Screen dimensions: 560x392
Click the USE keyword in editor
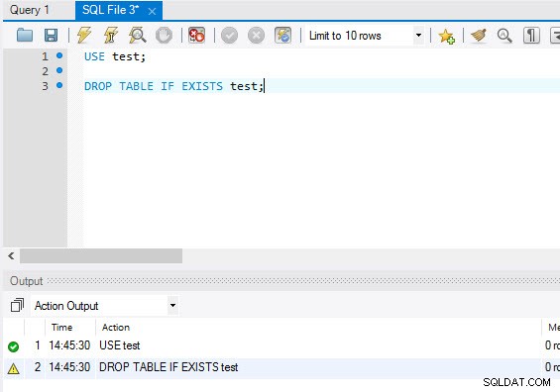pos(94,56)
